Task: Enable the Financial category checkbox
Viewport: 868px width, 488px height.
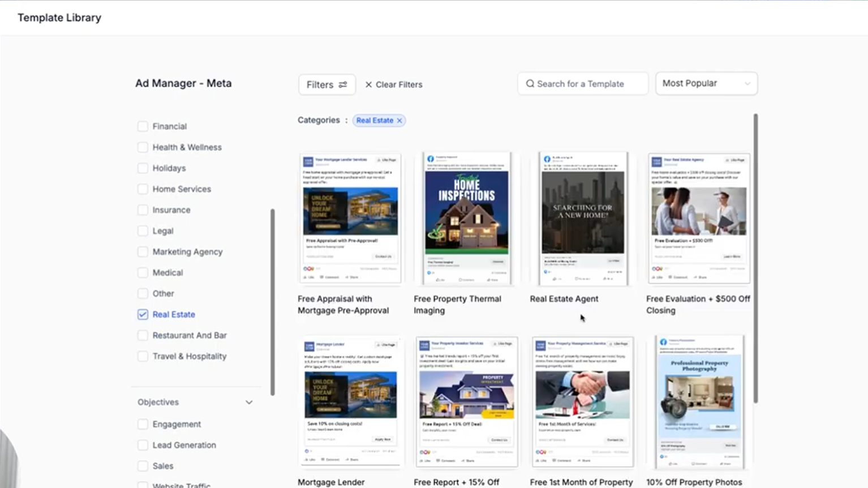Action: pos(143,126)
